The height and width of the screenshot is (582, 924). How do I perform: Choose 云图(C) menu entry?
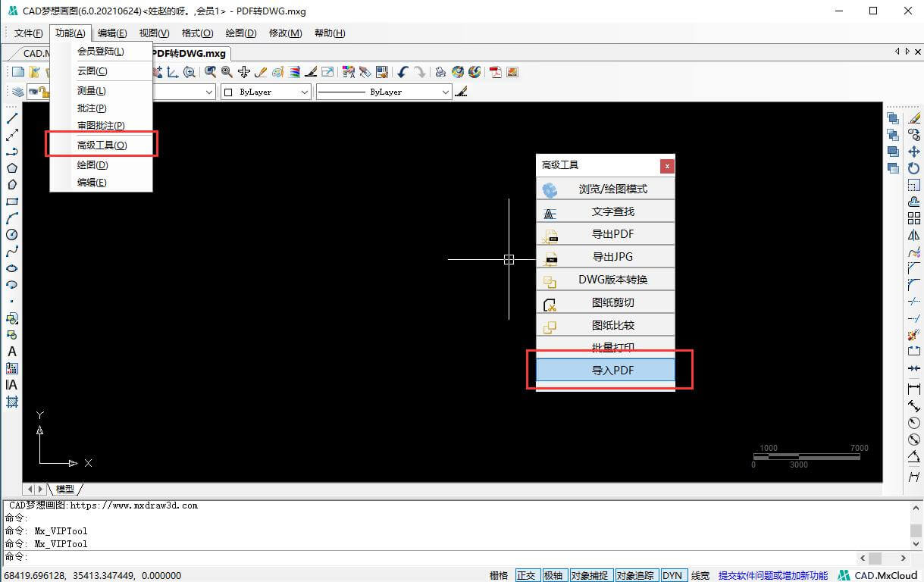coord(102,71)
